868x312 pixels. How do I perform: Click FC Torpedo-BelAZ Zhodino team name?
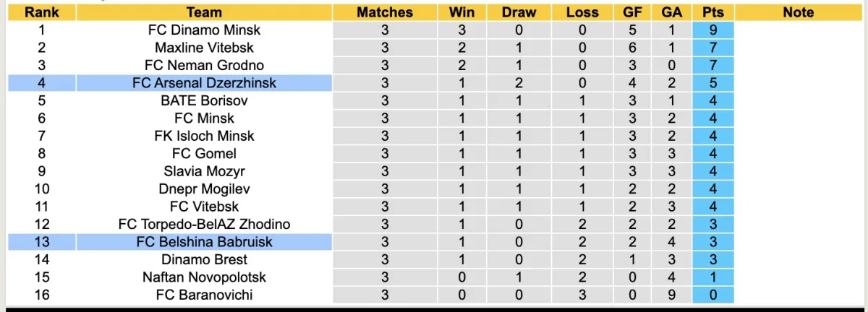point(204,224)
